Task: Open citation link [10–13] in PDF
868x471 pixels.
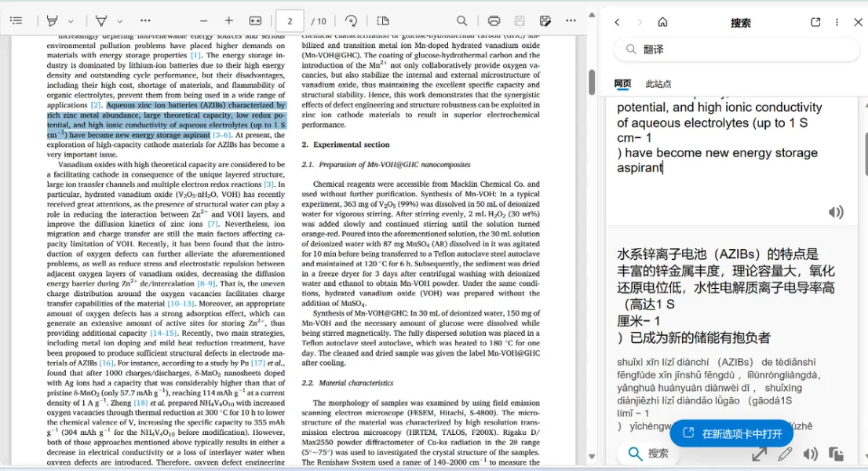Action: (x=181, y=304)
